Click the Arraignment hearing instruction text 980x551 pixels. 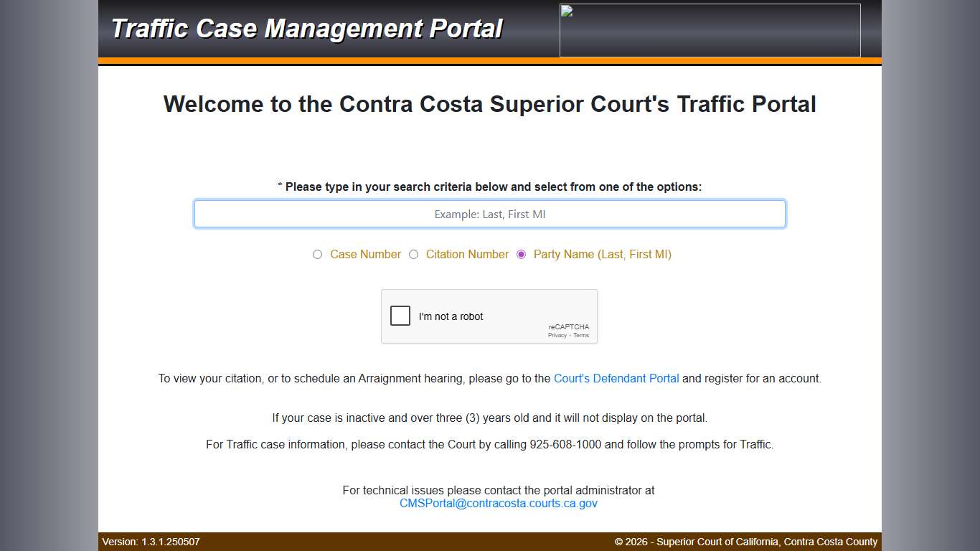tap(490, 378)
